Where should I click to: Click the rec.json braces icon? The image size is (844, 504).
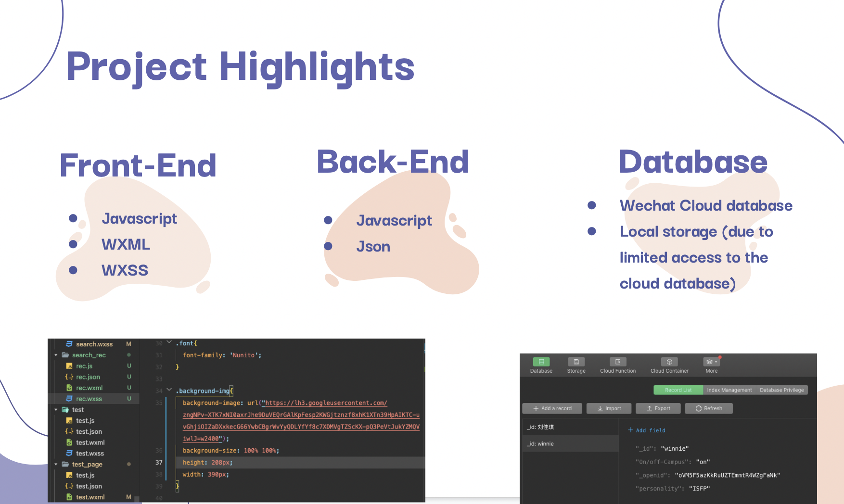(69, 377)
